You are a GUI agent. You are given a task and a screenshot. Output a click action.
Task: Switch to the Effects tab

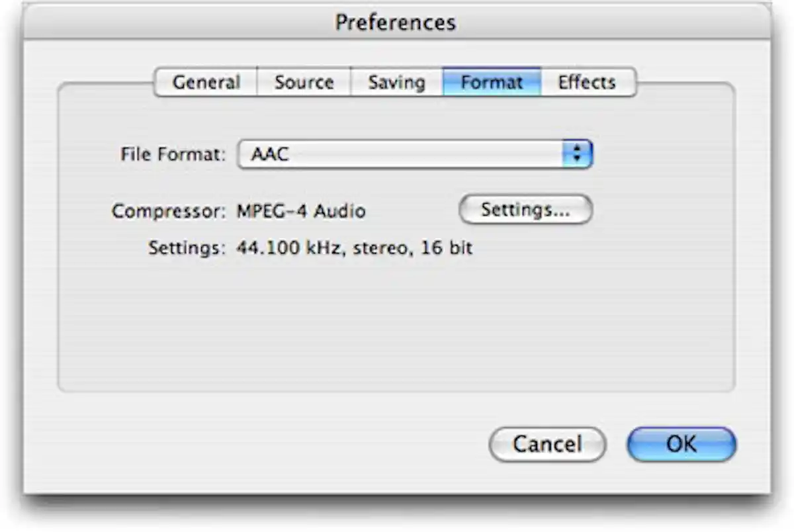click(x=587, y=82)
